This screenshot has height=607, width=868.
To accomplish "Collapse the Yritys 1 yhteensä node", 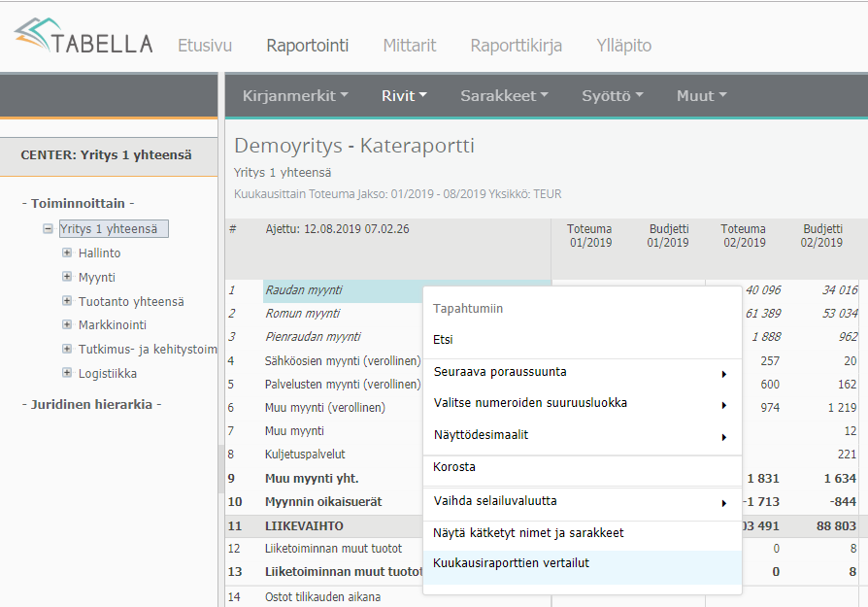I will [x=48, y=229].
